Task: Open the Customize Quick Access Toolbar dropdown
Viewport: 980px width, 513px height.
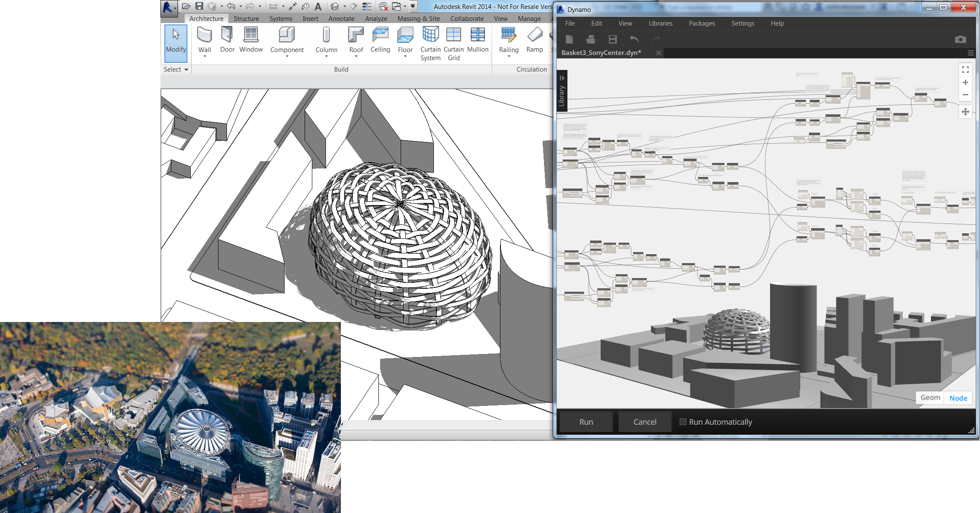Action: click(413, 6)
